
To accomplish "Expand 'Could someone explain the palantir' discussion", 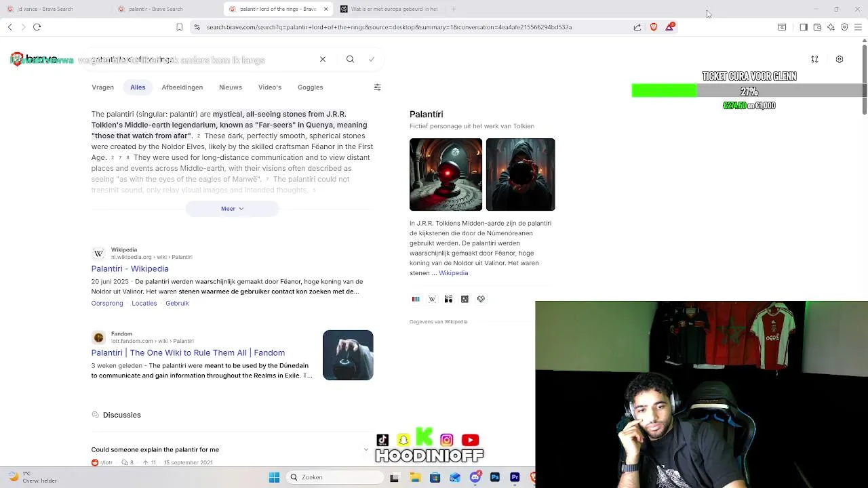I will click(366, 449).
